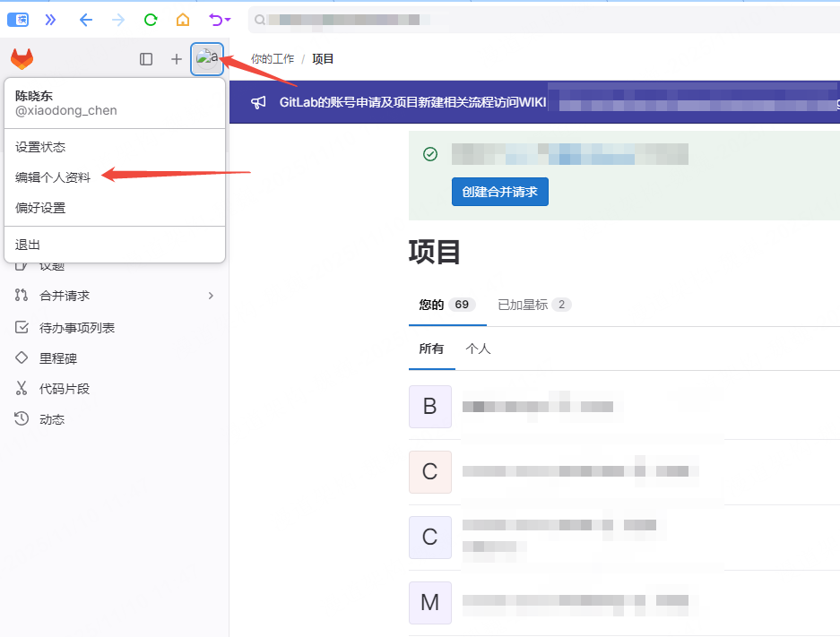Choose 编辑个人资料 from user menu
The image size is (840, 637).
(53, 177)
